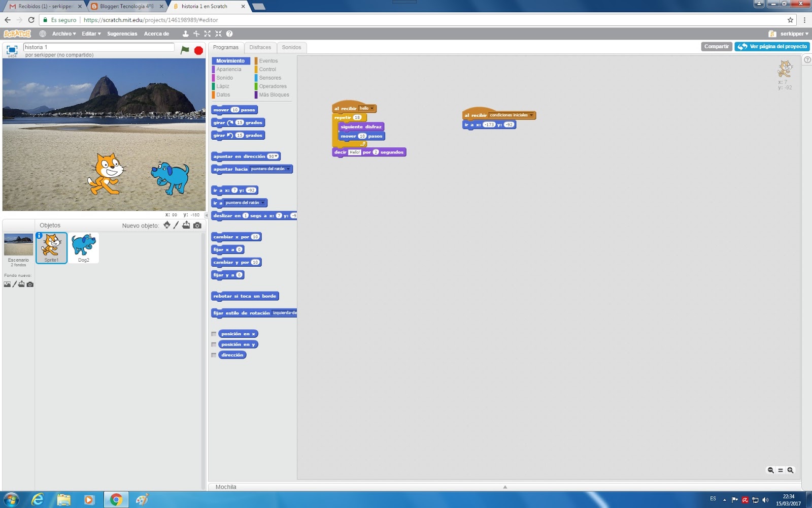Screen dimensions: 812x508
Task: Enable the posición en x stage monitor
Action: (214, 334)
